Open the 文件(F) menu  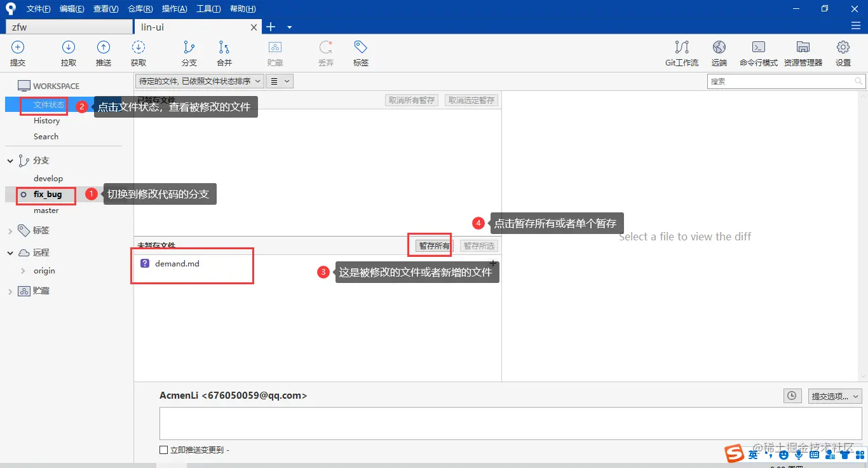39,9
